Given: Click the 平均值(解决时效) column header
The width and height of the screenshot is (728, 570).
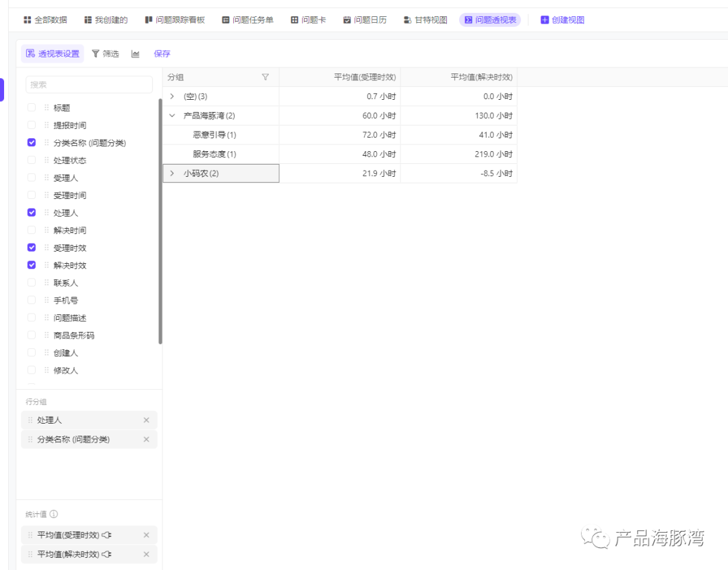Looking at the screenshot, I should [459, 77].
